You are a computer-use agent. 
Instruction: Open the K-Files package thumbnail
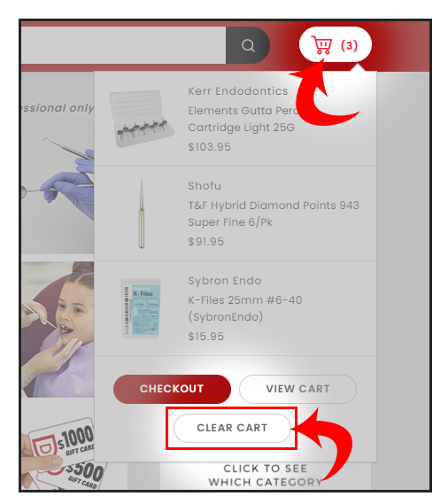point(141,308)
